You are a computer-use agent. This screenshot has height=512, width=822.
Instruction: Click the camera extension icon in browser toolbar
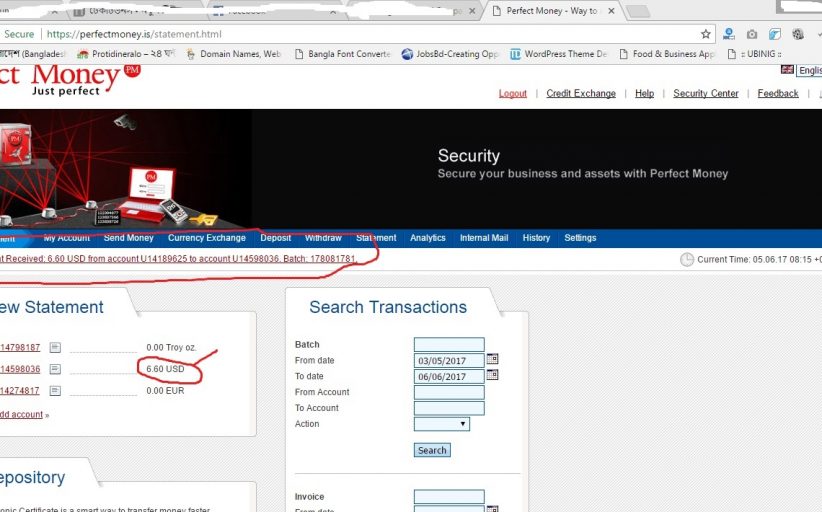coord(752,34)
